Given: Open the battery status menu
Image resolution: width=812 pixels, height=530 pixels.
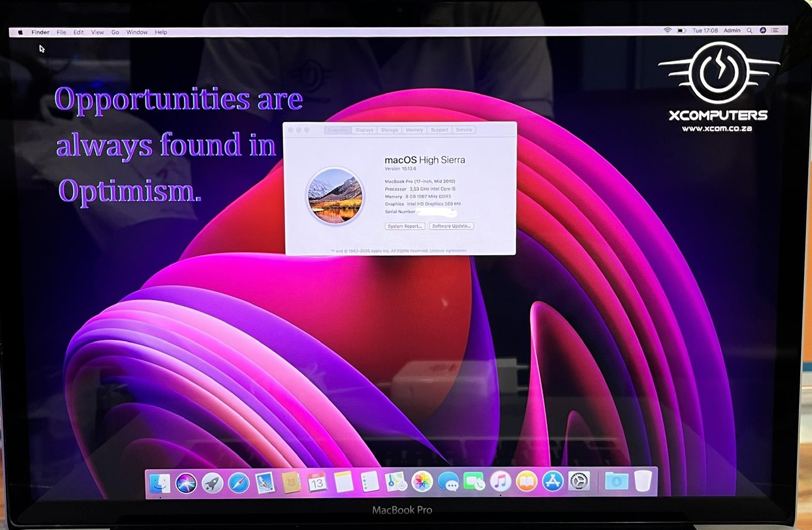Looking at the screenshot, I should pyautogui.click(x=682, y=31).
